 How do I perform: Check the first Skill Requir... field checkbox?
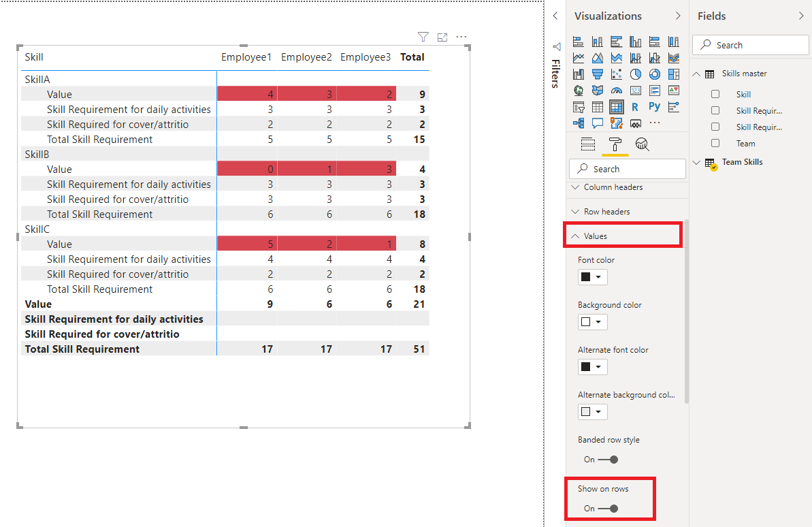[715, 110]
